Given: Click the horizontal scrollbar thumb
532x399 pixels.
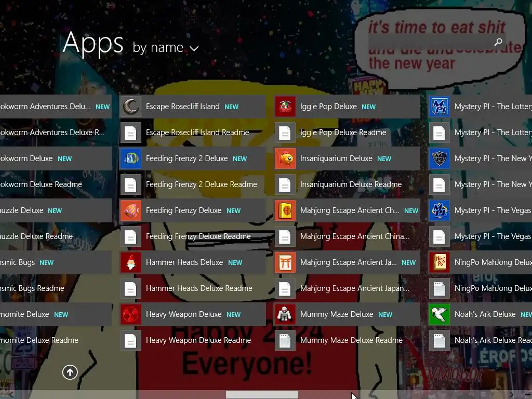Looking at the screenshot, I should [x=262, y=395].
